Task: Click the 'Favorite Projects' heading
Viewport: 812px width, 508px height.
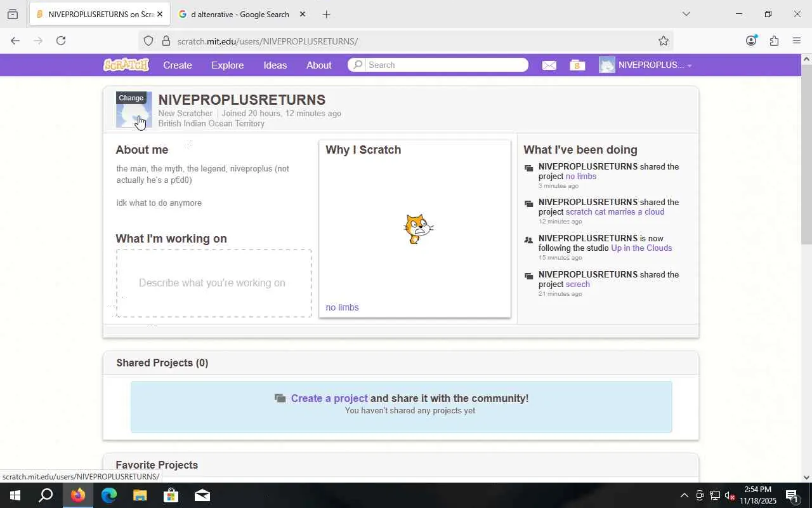Action: click(x=157, y=465)
